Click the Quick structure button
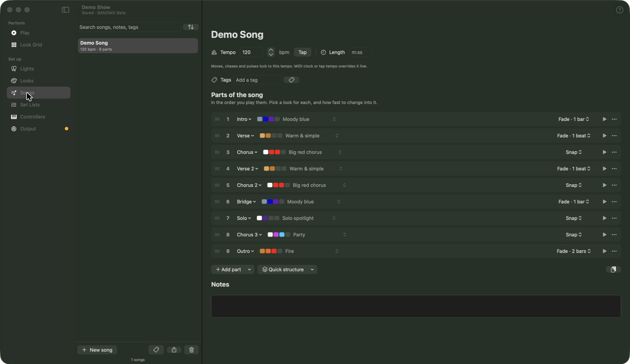The width and height of the screenshot is (630, 364). (x=283, y=270)
